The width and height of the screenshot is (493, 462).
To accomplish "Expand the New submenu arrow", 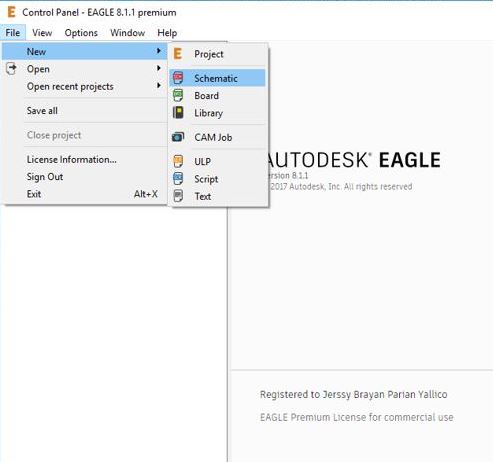I will 159,51.
